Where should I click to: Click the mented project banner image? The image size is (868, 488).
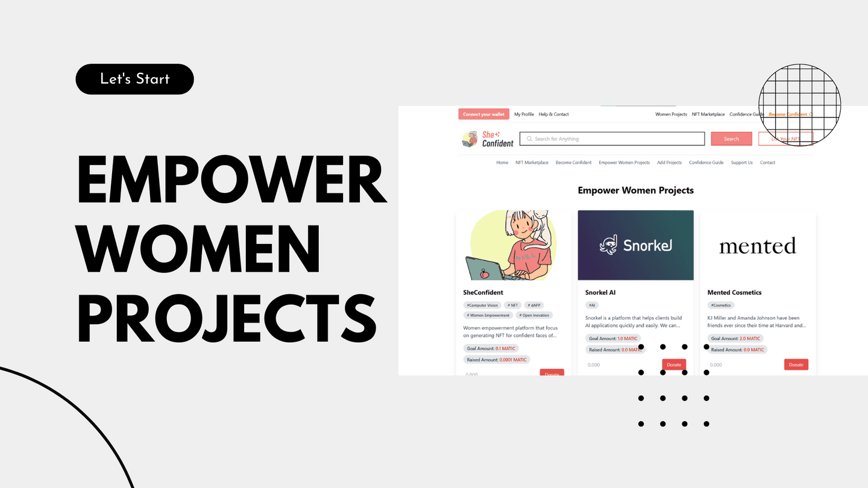[x=758, y=245]
